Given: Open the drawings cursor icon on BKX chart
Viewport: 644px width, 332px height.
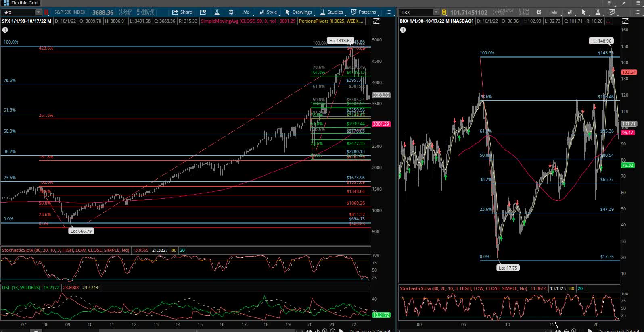Looking at the screenshot, I should (583, 12).
